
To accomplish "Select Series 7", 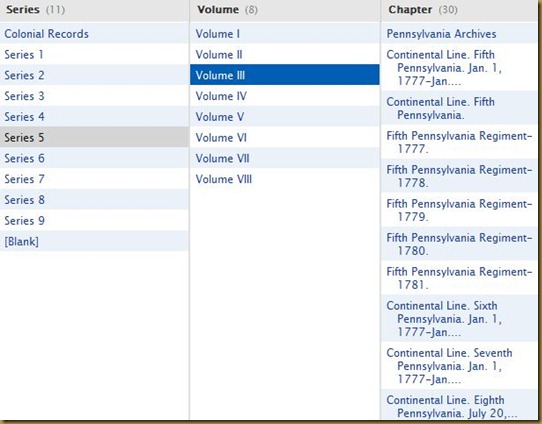I will tap(94, 179).
